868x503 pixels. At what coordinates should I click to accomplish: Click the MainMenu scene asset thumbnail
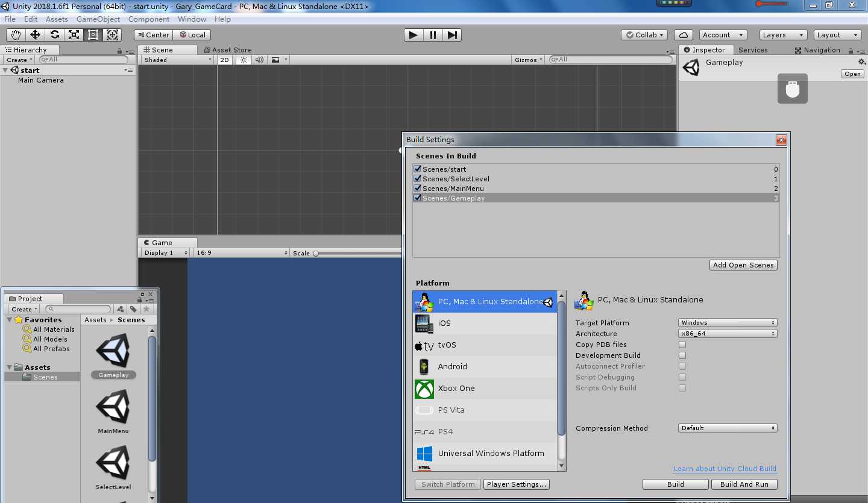(x=113, y=407)
